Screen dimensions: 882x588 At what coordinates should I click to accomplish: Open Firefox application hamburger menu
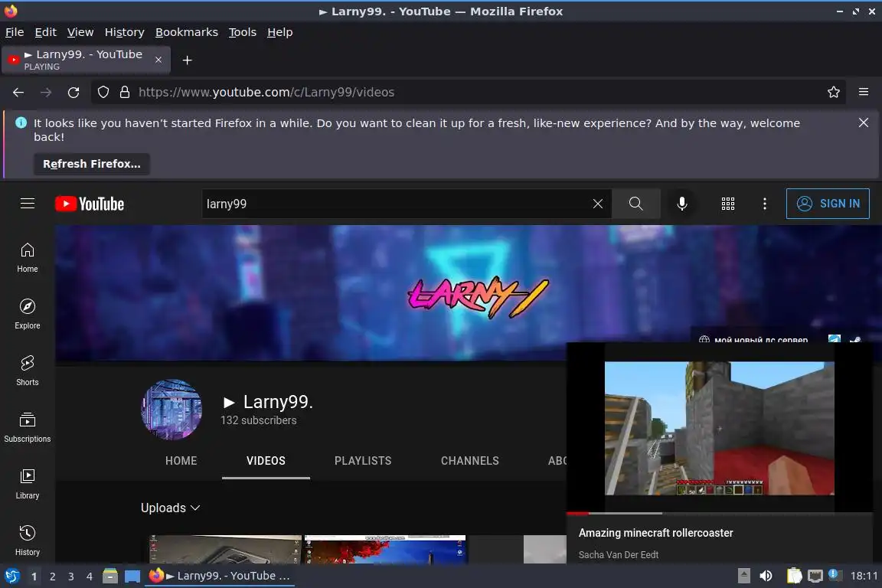[x=864, y=92]
